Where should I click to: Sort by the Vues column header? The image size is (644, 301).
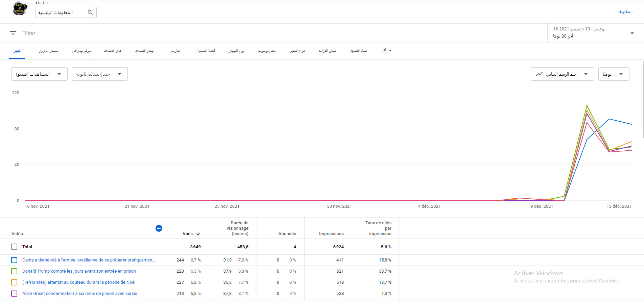click(x=188, y=234)
